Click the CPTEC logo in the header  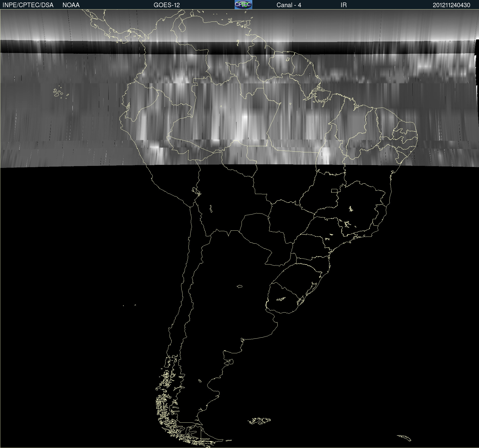(243, 5)
